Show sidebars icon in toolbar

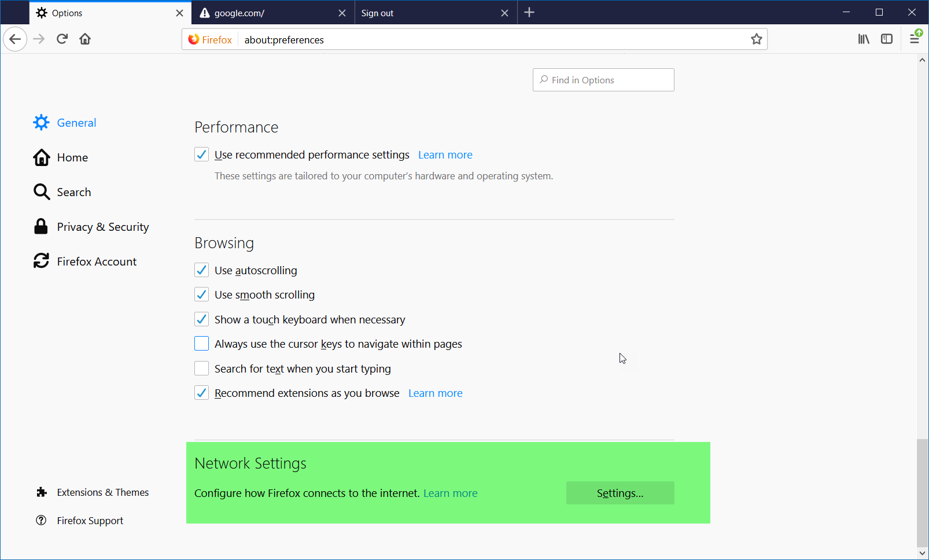887,39
